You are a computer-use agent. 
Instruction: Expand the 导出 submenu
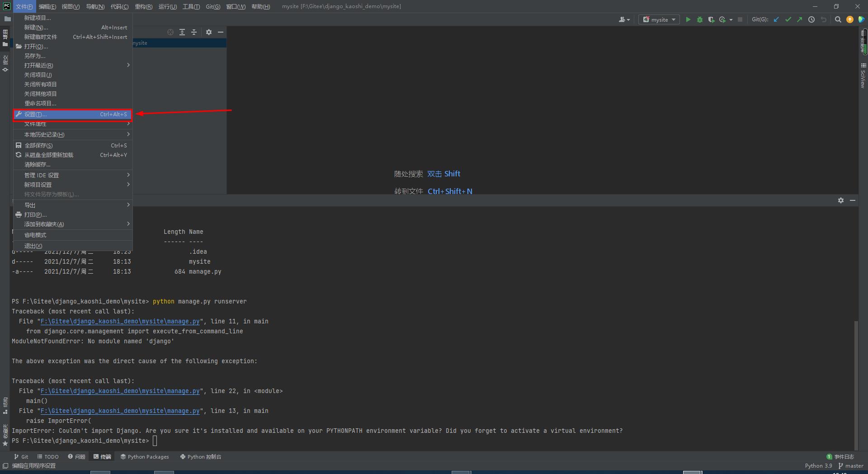tap(73, 205)
